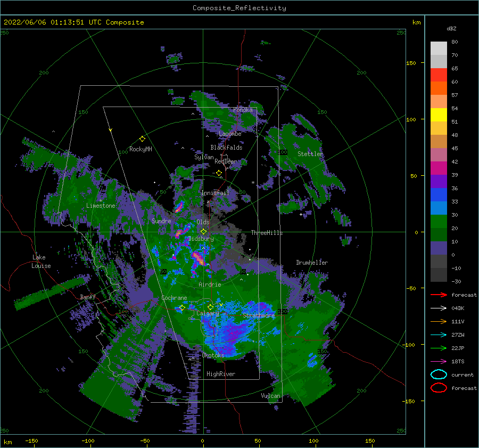This screenshot has width=479, height=448.
Task: Pick the magenta 42 dBZ swatch
Action: (x=439, y=168)
